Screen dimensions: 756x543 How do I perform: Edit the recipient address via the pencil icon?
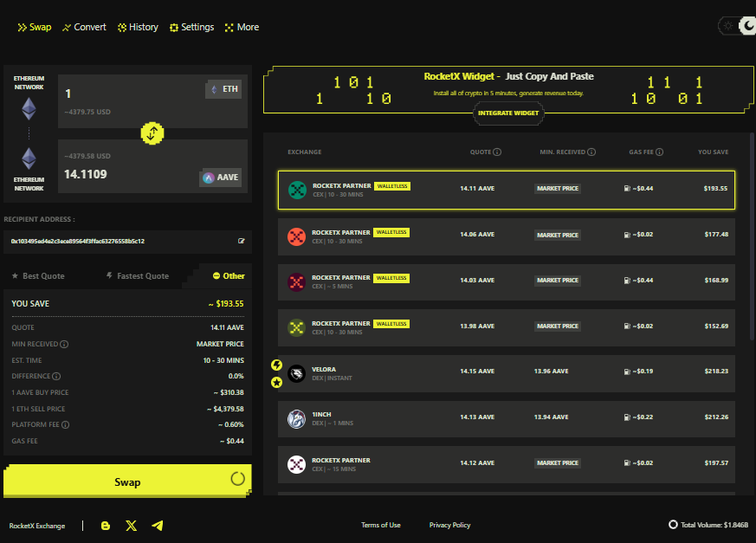point(241,241)
